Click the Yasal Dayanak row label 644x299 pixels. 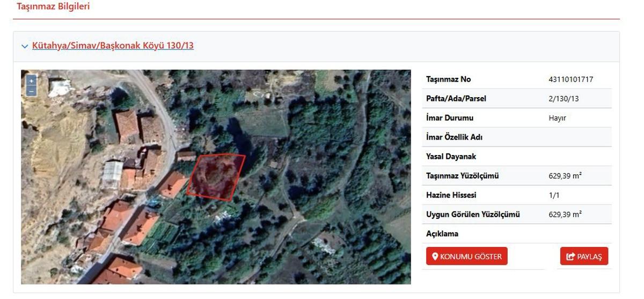click(x=451, y=156)
